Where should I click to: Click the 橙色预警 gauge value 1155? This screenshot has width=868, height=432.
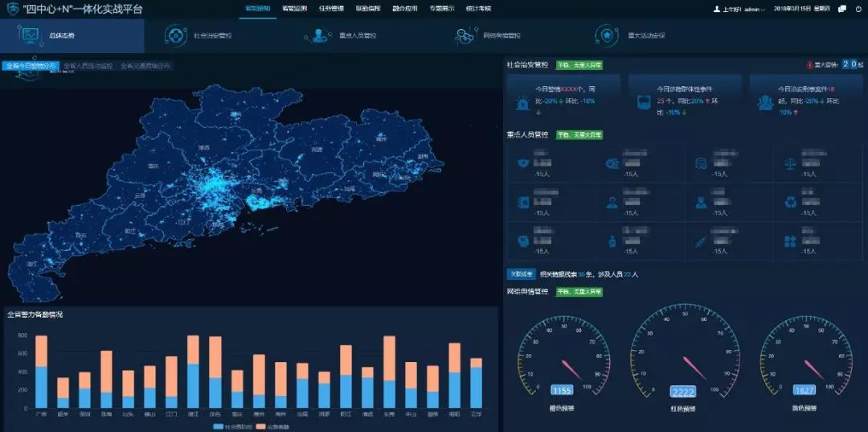point(561,390)
